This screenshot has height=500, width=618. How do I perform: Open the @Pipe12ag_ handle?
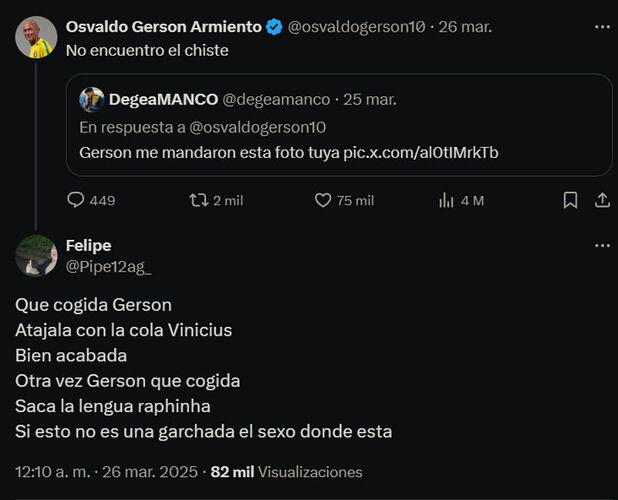[x=108, y=267]
